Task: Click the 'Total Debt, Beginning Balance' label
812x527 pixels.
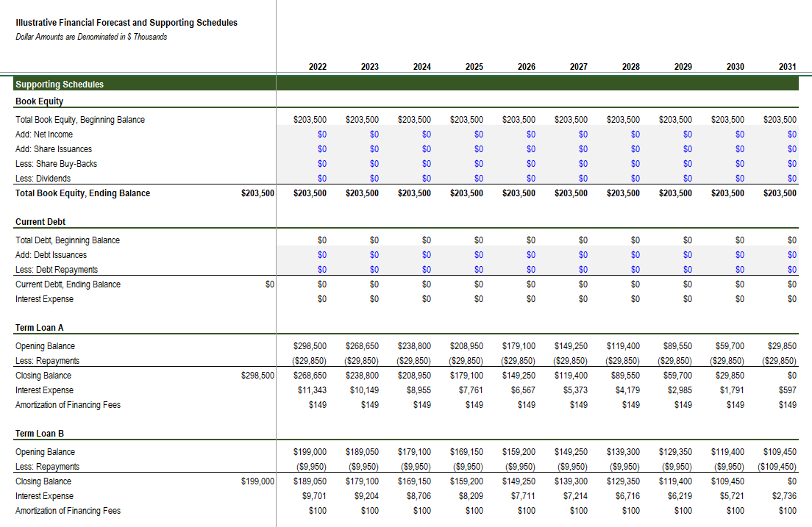Action: pos(68,240)
